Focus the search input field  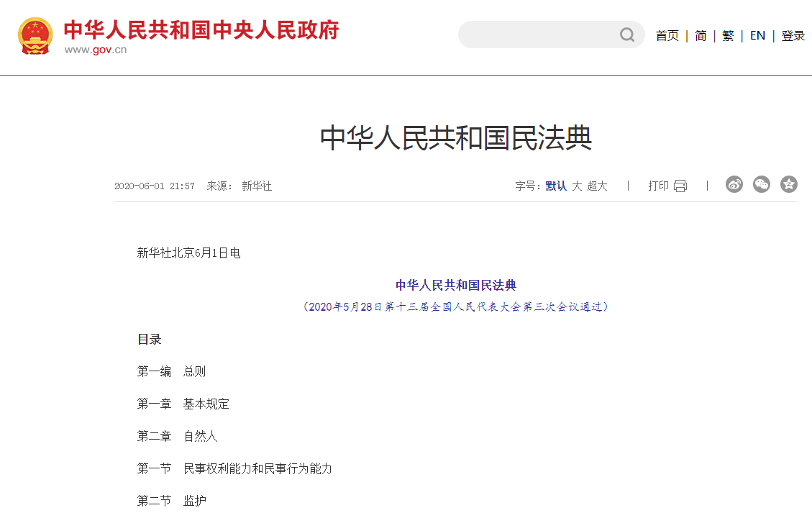539,35
